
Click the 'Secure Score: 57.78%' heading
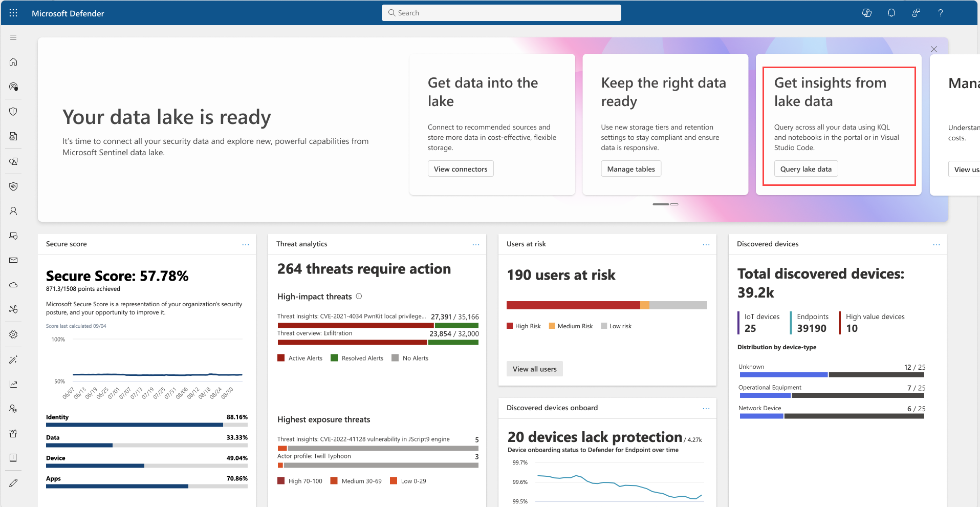tap(117, 276)
